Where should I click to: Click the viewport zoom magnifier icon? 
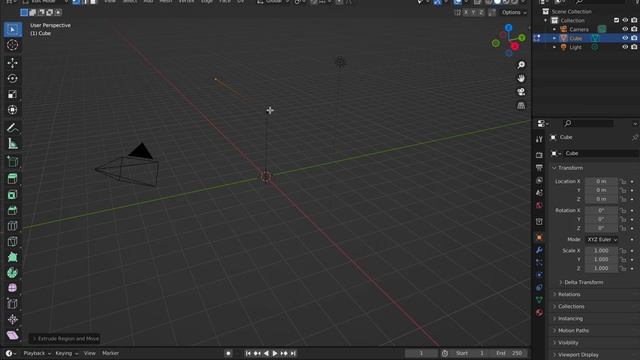click(x=521, y=65)
